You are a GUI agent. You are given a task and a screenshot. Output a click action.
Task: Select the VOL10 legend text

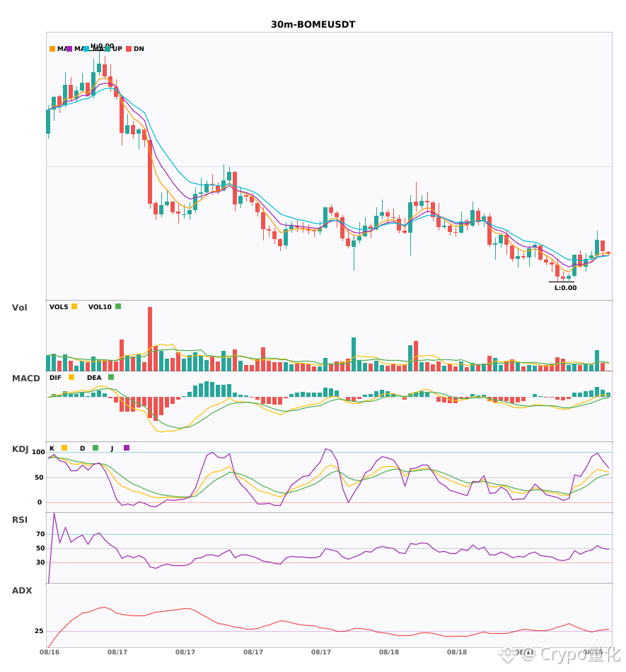pyautogui.click(x=100, y=307)
